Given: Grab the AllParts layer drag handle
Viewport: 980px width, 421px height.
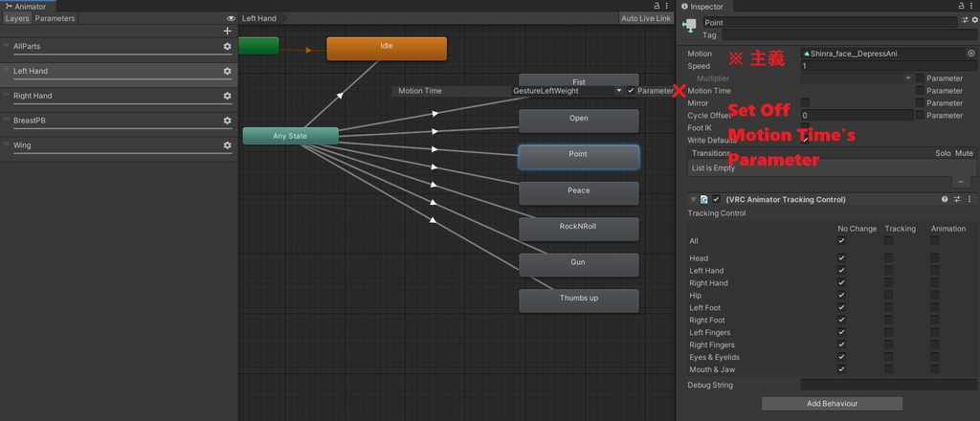Looking at the screenshot, I should pos(7,46).
